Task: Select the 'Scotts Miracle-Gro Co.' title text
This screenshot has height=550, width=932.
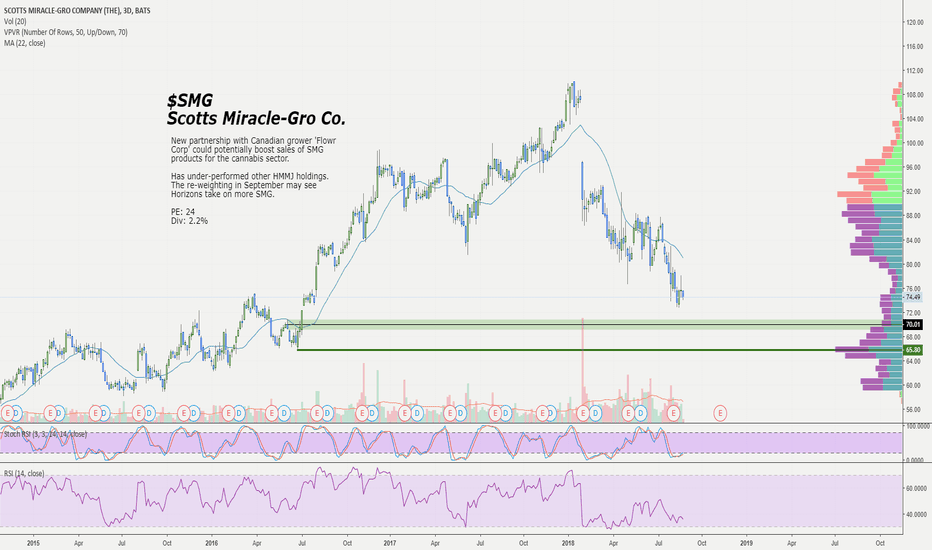Action: [x=256, y=118]
